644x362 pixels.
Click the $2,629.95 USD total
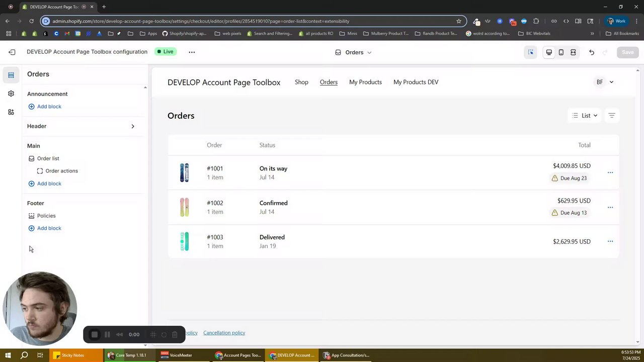click(572, 241)
